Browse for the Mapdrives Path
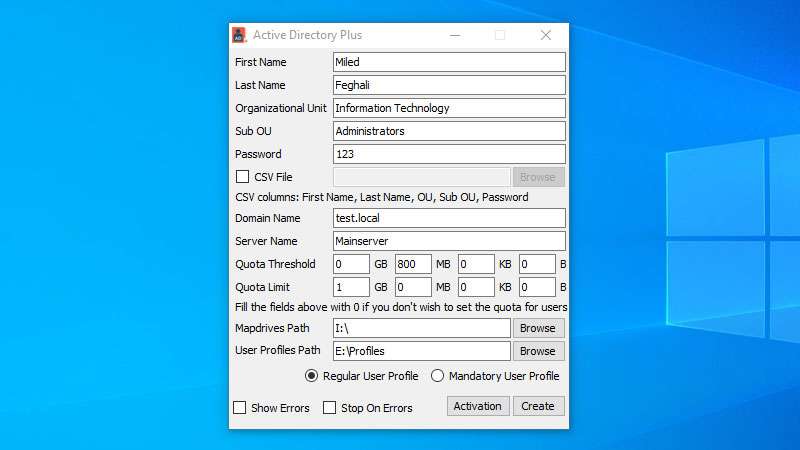Screen dimensions: 800x450 538,328
